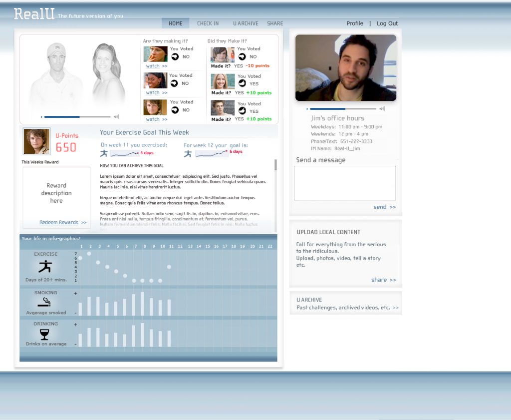Image resolution: width=511 pixels, height=420 pixels.
Task: Switch to the U ARCHIVE tab
Action: click(x=246, y=23)
